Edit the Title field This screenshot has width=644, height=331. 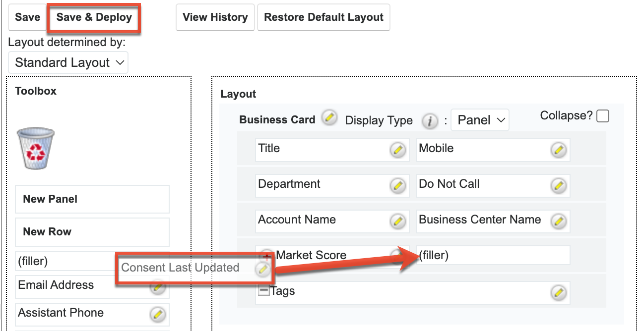(398, 150)
